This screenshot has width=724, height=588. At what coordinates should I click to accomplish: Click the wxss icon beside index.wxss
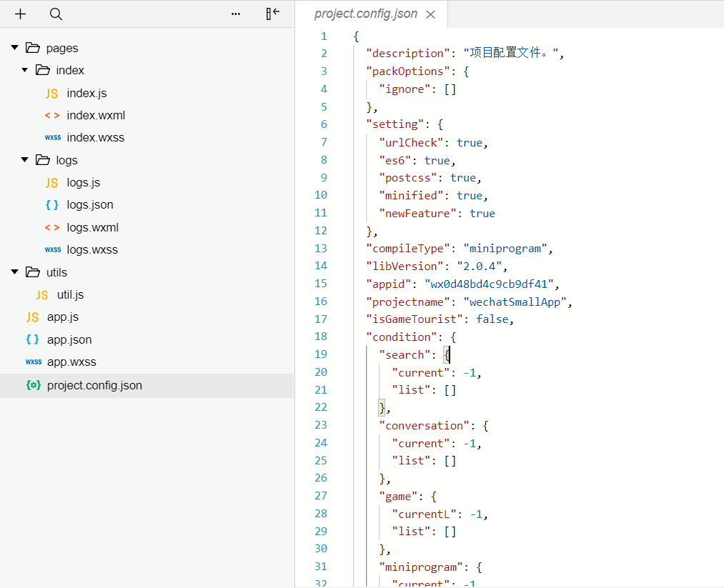tap(53, 138)
